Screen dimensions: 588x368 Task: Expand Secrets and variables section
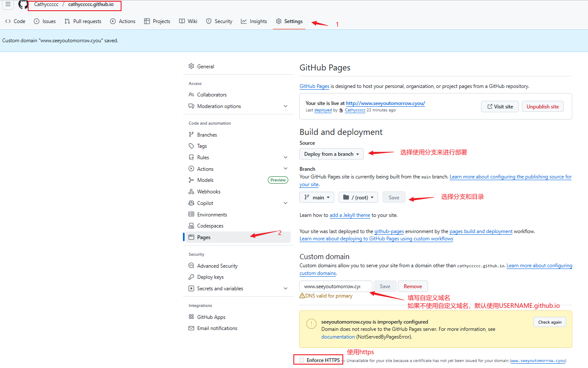[x=285, y=289]
